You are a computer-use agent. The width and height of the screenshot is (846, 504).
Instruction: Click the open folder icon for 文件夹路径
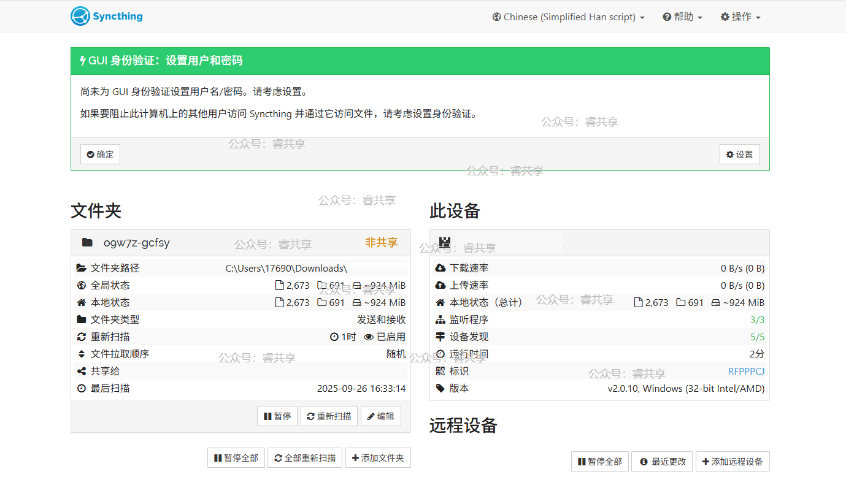[x=81, y=268]
